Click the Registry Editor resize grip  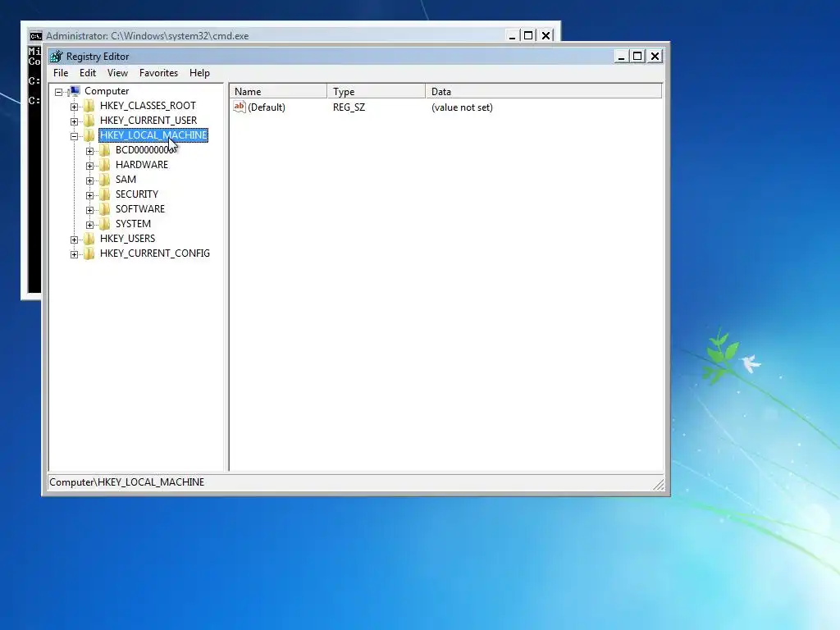point(659,484)
